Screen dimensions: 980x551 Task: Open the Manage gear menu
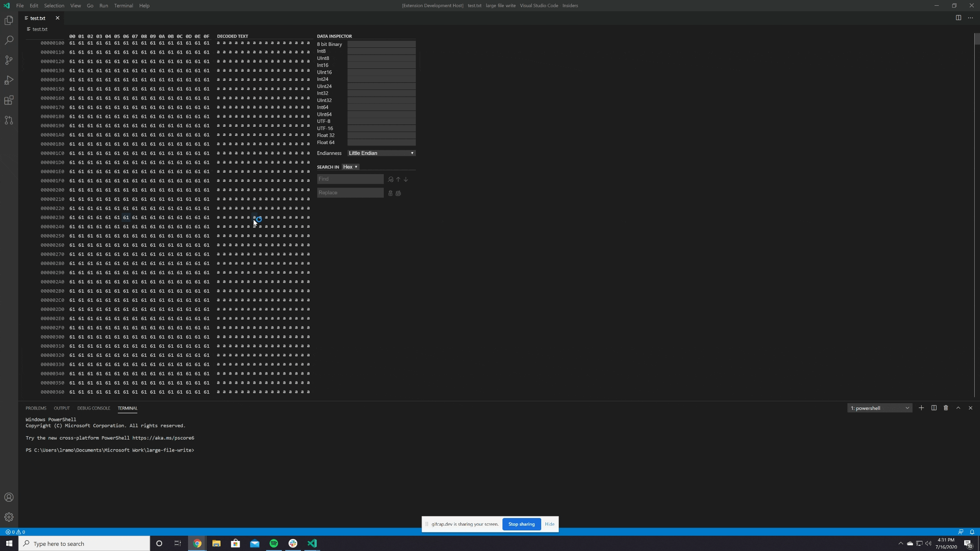click(x=9, y=517)
